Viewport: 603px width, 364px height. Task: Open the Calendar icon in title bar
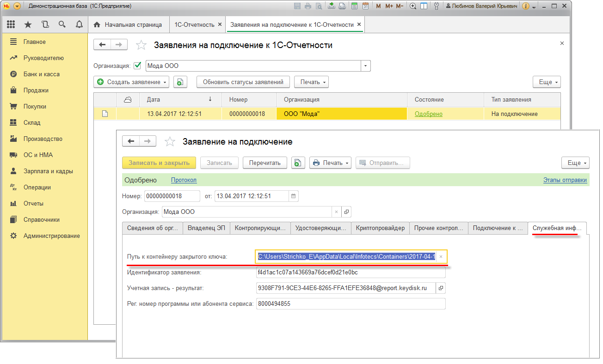(x=365, y=6)
